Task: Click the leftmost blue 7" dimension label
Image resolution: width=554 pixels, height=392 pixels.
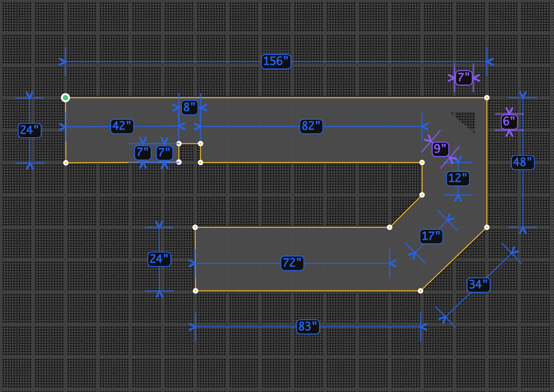Action: pyautogui.click(x=143, y=153)
